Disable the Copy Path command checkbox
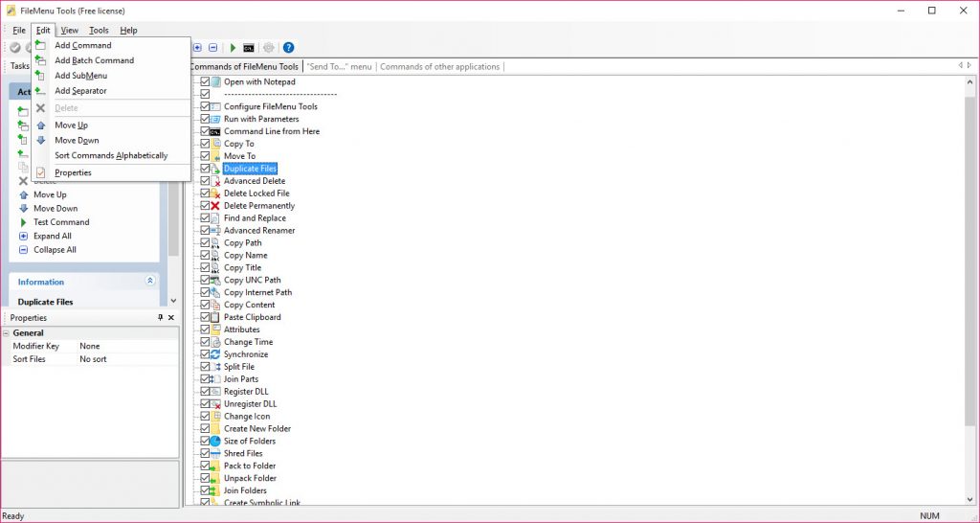 (205, 242)
